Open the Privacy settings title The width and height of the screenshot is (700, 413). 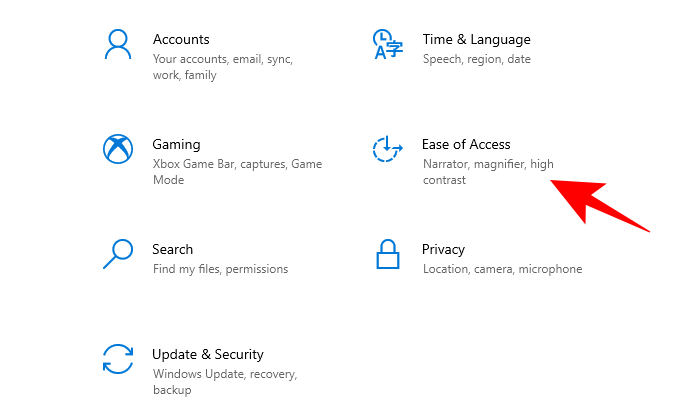click(443, 249)
